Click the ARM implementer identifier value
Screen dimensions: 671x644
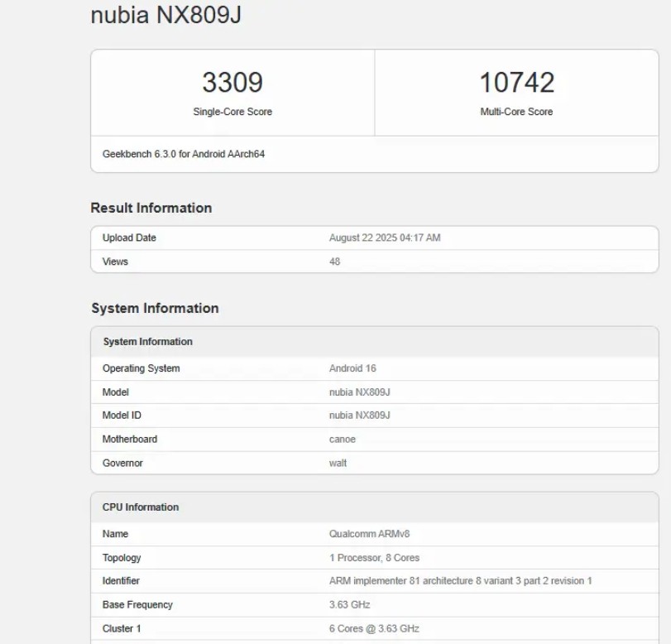coord(460,581)
